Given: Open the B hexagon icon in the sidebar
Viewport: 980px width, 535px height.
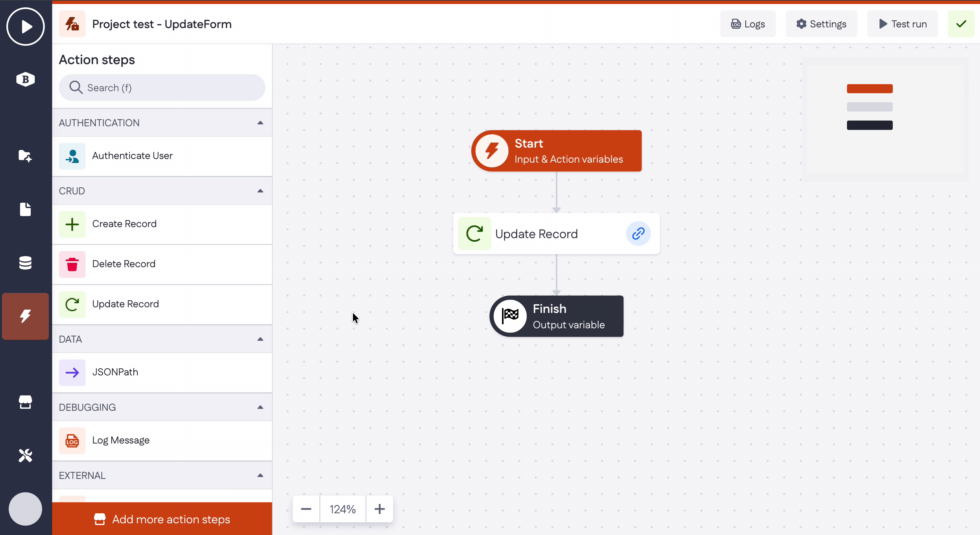Looking at the screenshot, I should click(x=25, y=79).
